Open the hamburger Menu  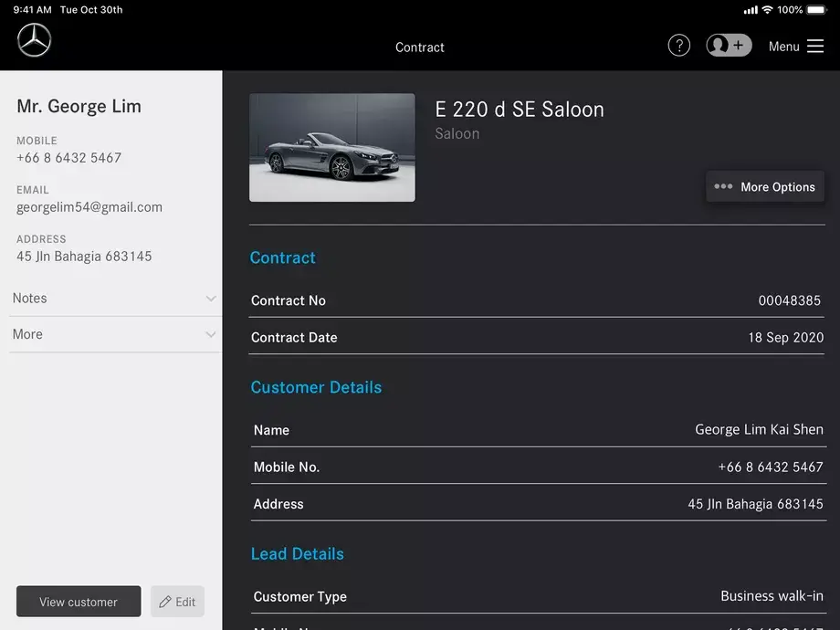pyautogui.click(x=796, y=47)
